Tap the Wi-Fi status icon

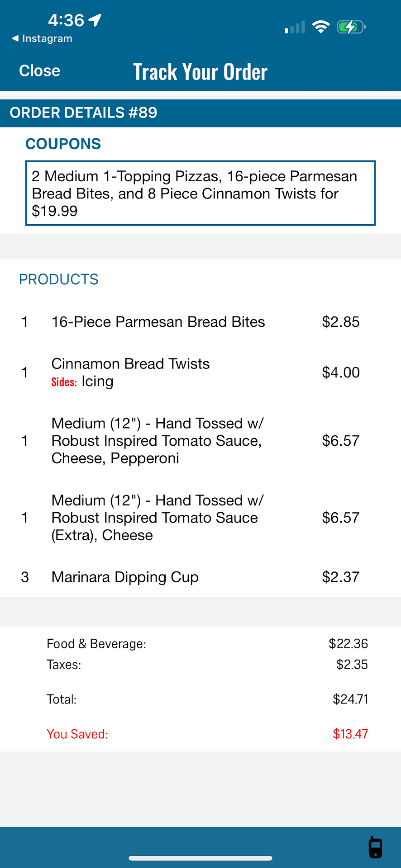tap(321, 27)
